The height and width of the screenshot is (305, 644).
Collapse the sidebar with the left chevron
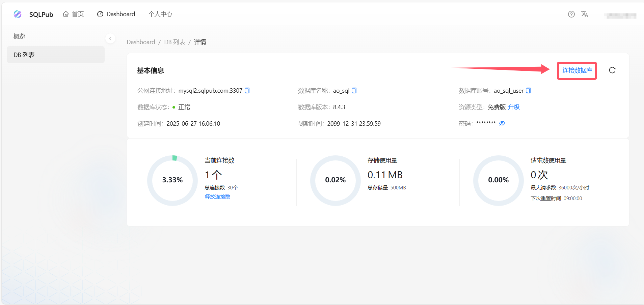pos(110,38)
